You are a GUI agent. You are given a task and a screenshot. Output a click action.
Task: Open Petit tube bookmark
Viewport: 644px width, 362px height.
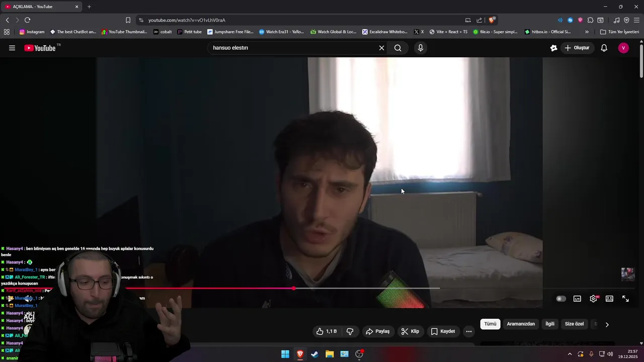[x=190, y=32]
